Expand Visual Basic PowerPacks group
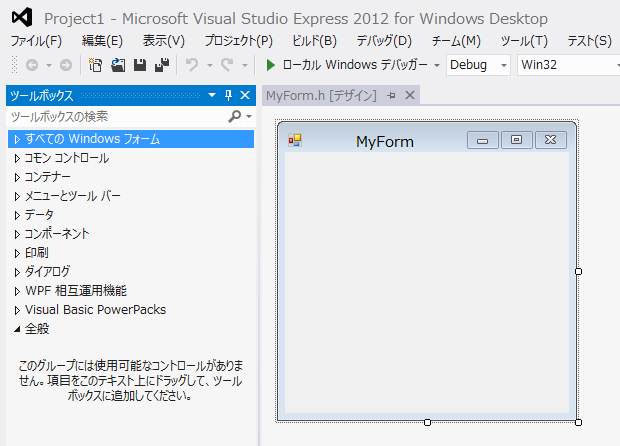 coord(17,310)
